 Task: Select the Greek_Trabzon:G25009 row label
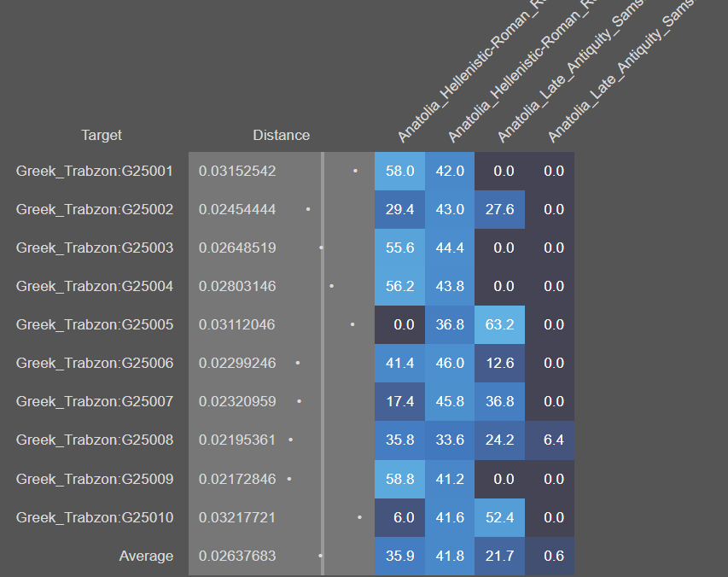coord(95,479)
